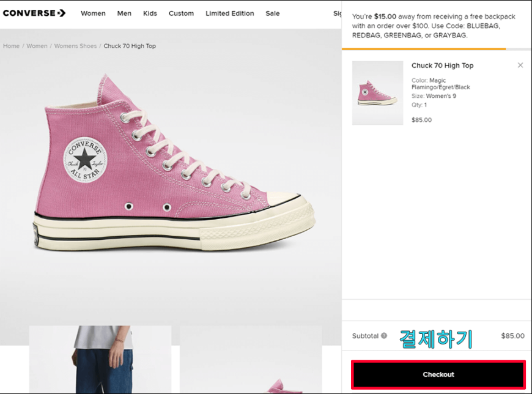Click the main pink shoe image
Screen dimensions: 532x394
[174, 163]
